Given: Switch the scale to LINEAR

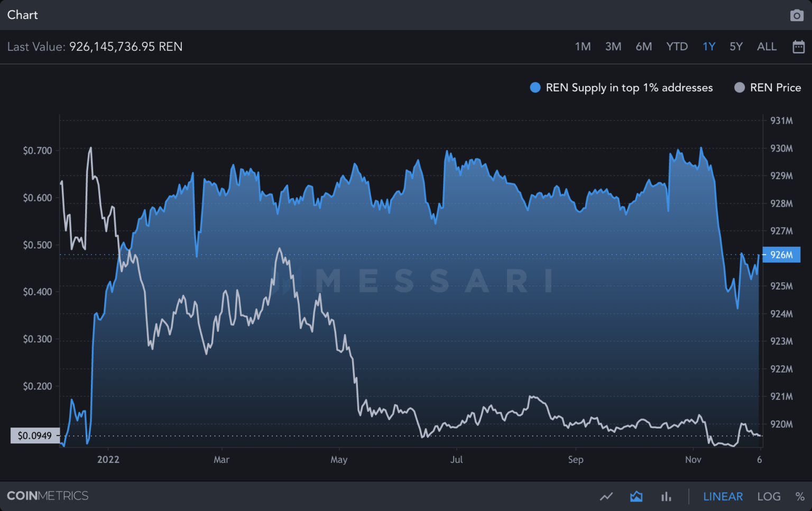Looking at the screenshot, I should point(723,496).
